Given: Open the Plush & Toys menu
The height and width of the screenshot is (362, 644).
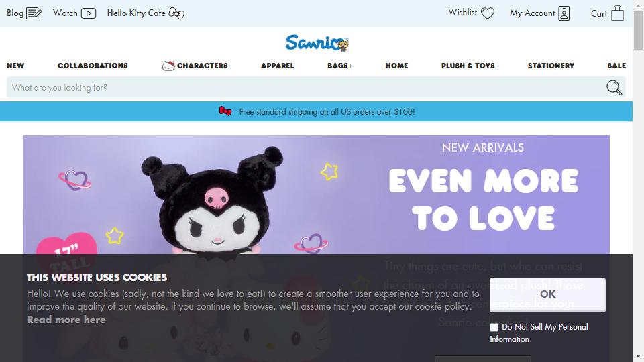Looking at the screenshot, I should (x=468, y=66).
